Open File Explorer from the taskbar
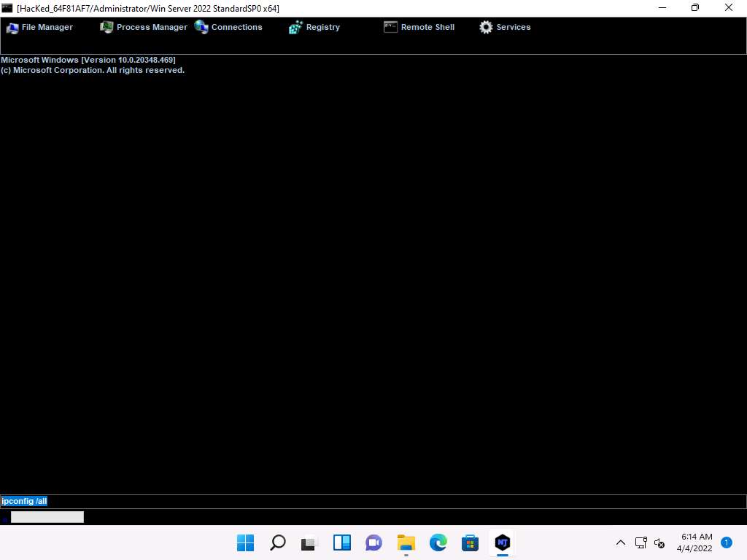Screen dimensions: 747x560 tap(406, 542)
